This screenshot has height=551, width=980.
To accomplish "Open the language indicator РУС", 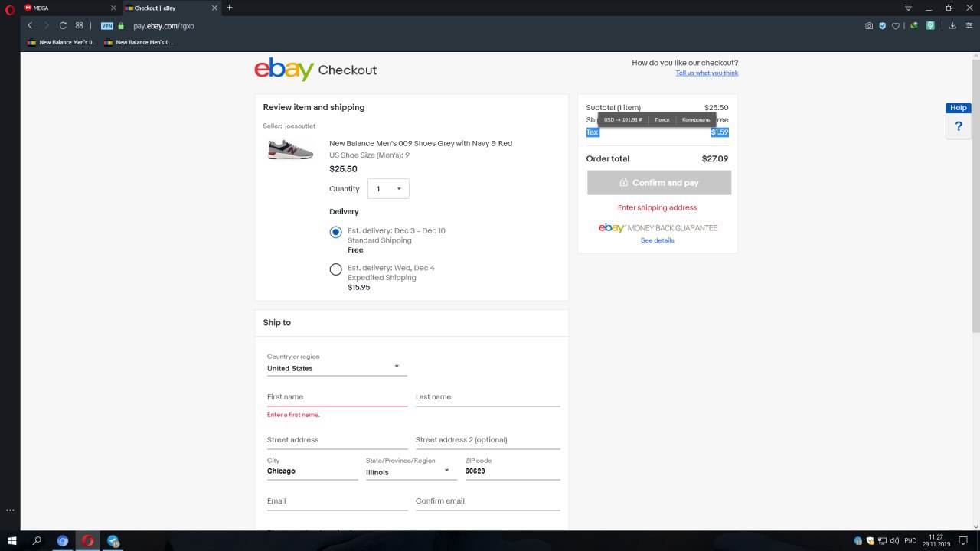I will click(910, 540).
